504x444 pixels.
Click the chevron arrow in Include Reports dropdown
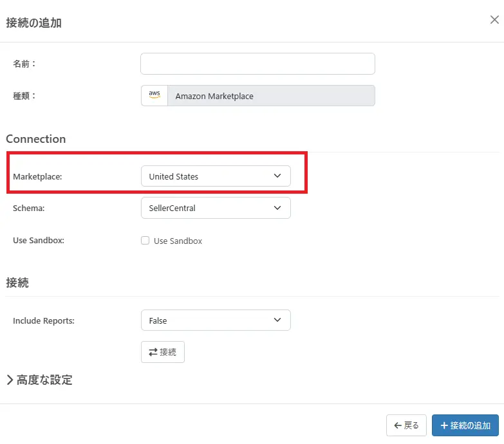click(277, 320)
